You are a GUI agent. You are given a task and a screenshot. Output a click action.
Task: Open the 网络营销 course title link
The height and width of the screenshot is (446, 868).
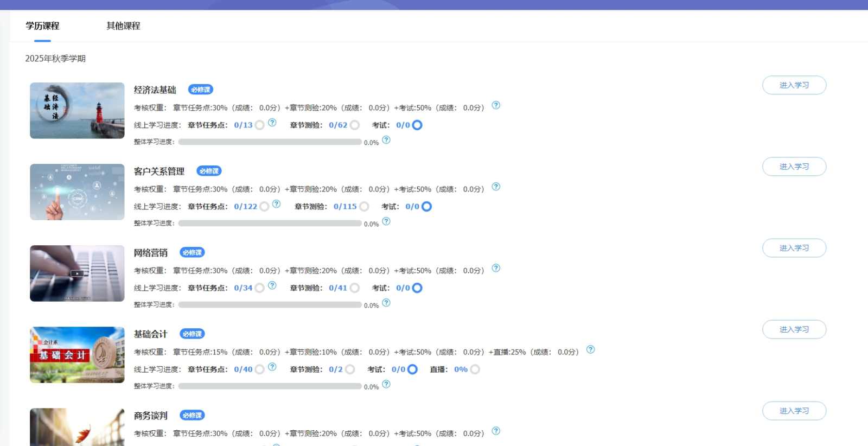point(151,253)
